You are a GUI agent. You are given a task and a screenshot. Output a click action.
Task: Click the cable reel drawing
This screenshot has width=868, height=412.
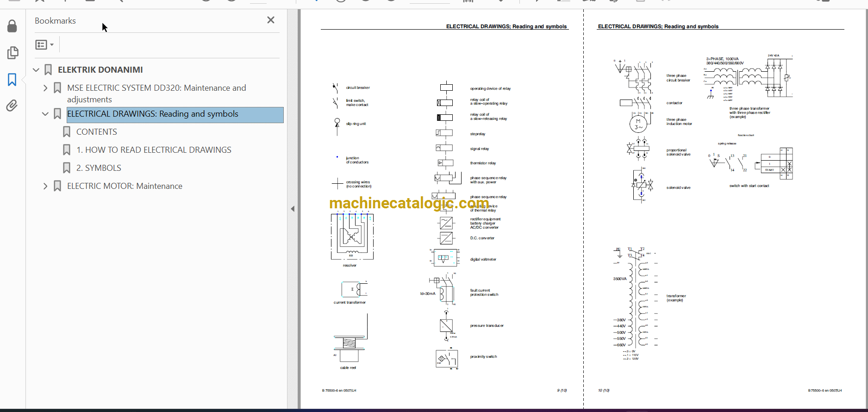[x=350, y=339]
